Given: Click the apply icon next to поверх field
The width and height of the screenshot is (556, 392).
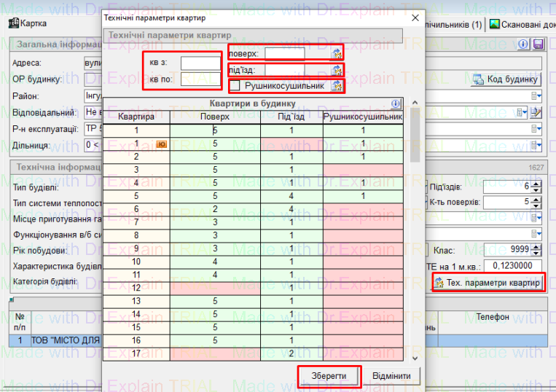Looking at the screenshot, I should click(337, 53).
